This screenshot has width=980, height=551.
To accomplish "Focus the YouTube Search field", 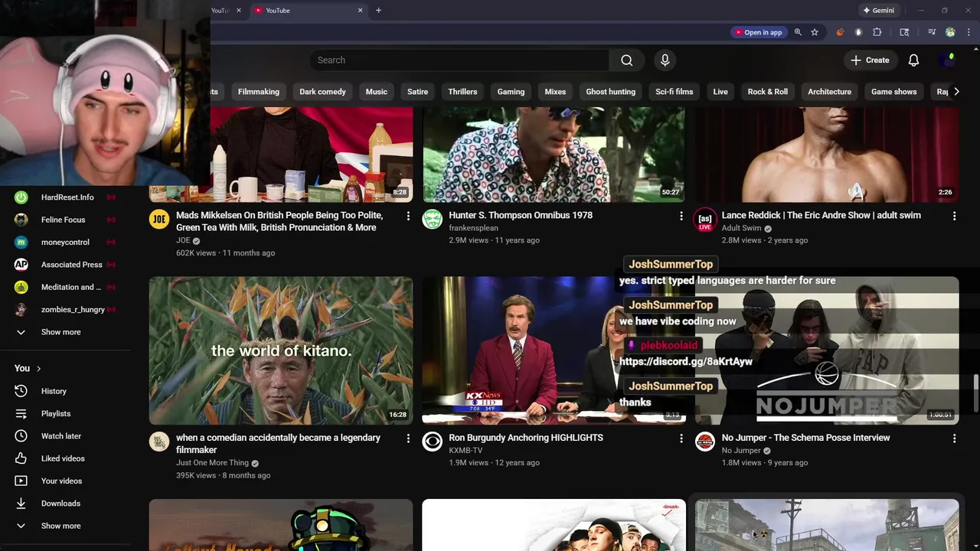I will 459,60.
